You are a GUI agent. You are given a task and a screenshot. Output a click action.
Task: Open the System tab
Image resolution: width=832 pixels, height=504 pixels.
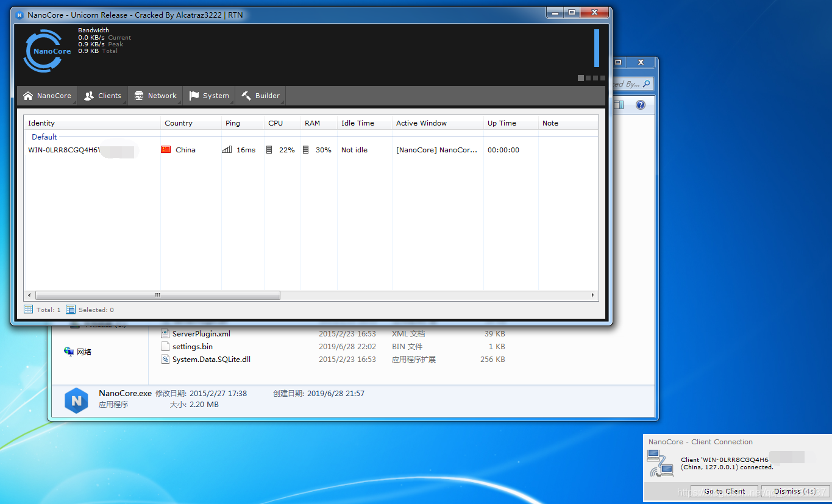pos(209,96)
